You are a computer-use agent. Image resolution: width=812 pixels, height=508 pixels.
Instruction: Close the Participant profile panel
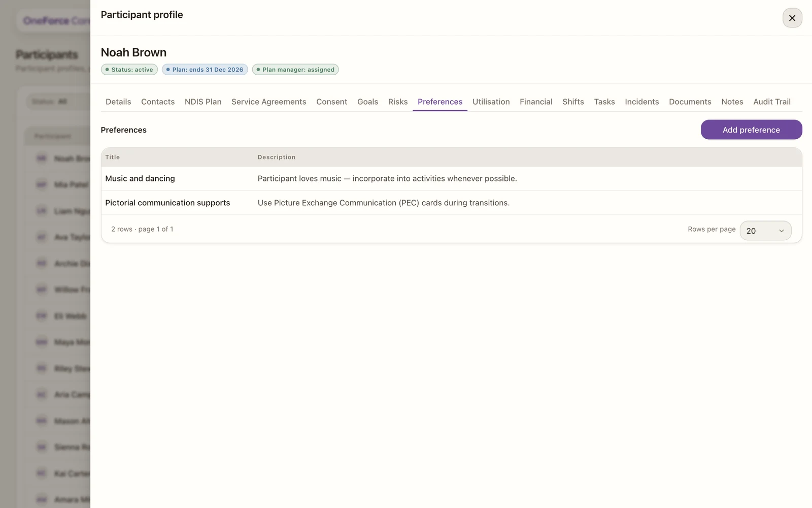tap(792, 18)
